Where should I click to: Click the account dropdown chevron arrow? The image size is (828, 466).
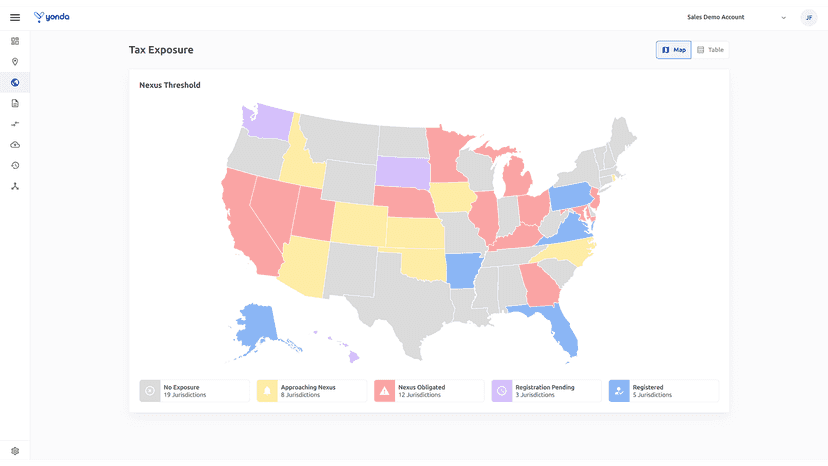pos(784,17)
